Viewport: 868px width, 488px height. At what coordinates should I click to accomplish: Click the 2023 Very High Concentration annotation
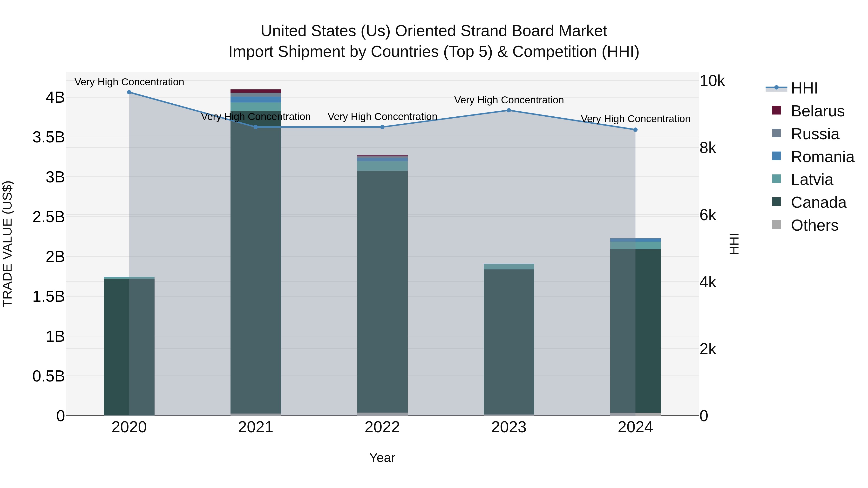pos(509,100)
